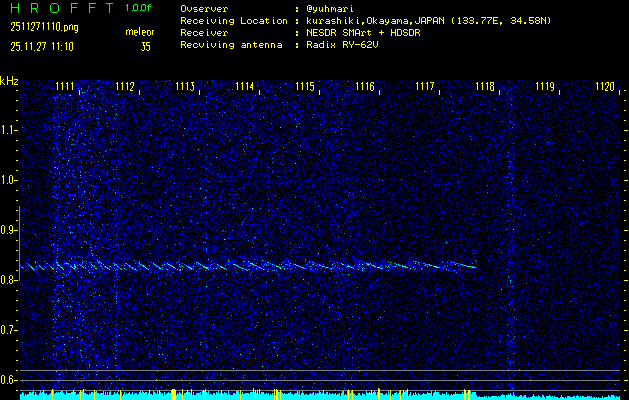The image size is (629, 400).
Task: Click the 0.6 frequency axis label
Action: (x=9, y=380)
